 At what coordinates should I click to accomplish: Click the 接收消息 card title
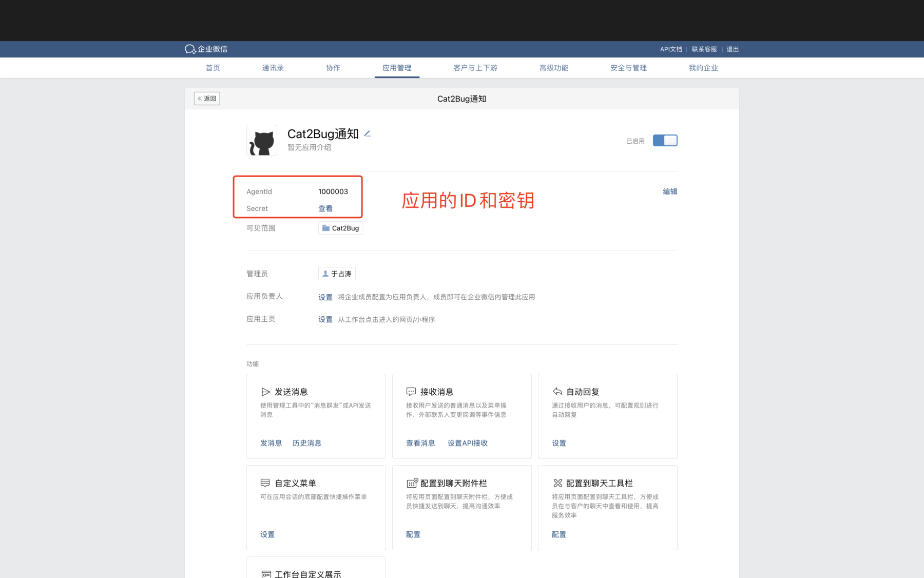[437, 392]
